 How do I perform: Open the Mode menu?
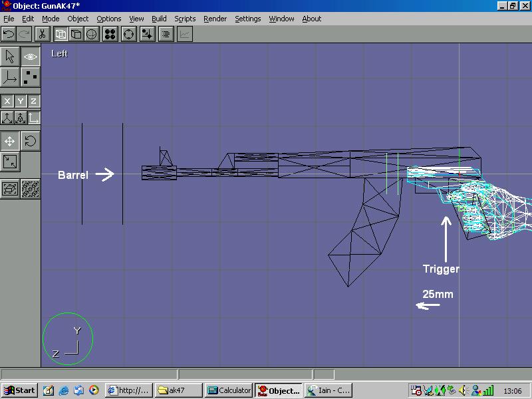(51, 19)
